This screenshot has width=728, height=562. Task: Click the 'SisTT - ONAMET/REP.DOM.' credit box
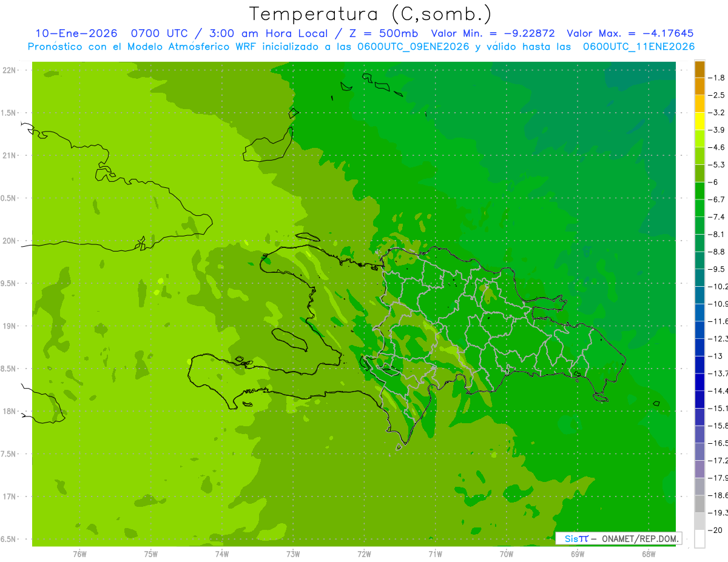pyautogui.click(x=618, y=538)
